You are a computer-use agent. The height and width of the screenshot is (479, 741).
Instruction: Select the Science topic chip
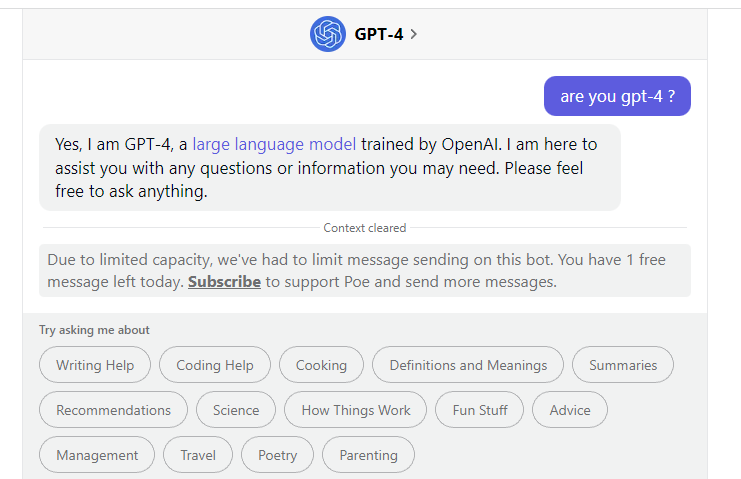point(236,410)
